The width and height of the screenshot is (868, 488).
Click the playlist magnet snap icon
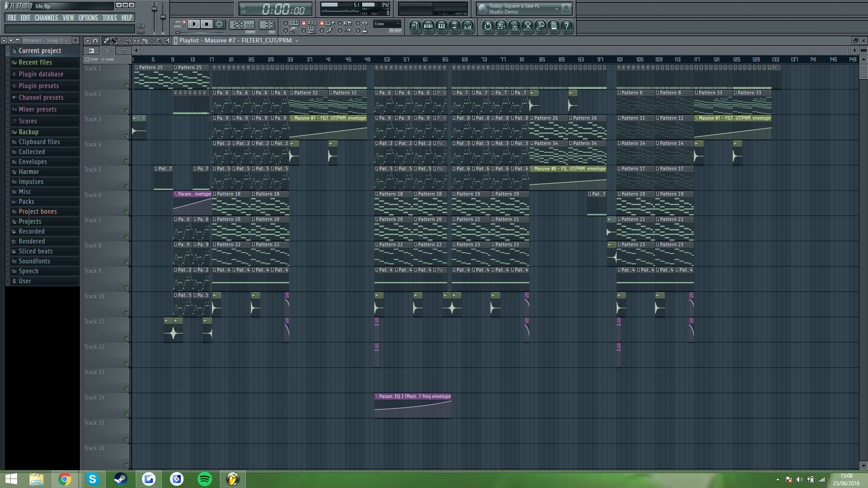point(95,41)
